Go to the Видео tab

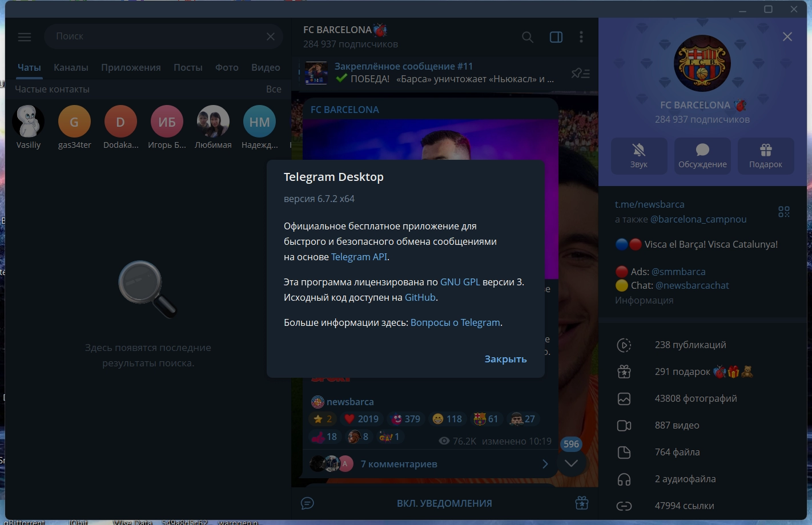[266, 67]
